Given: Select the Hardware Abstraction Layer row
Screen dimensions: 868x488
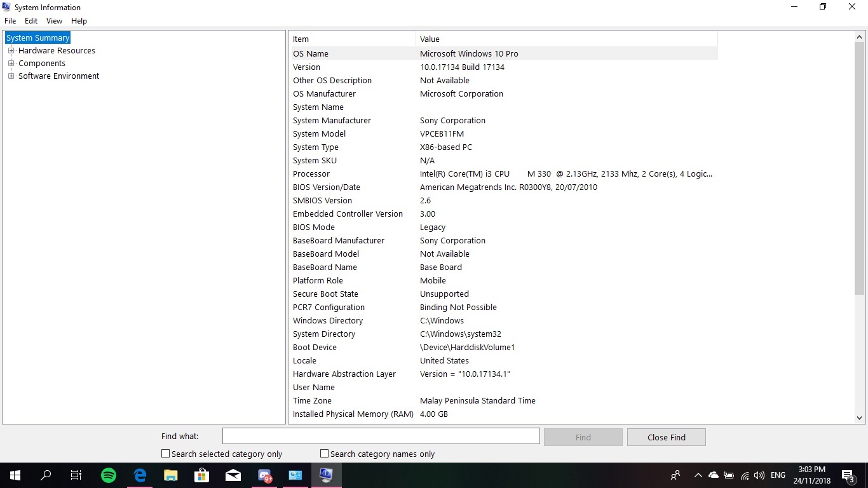Looking at the screenshot, I should [505, 374].
